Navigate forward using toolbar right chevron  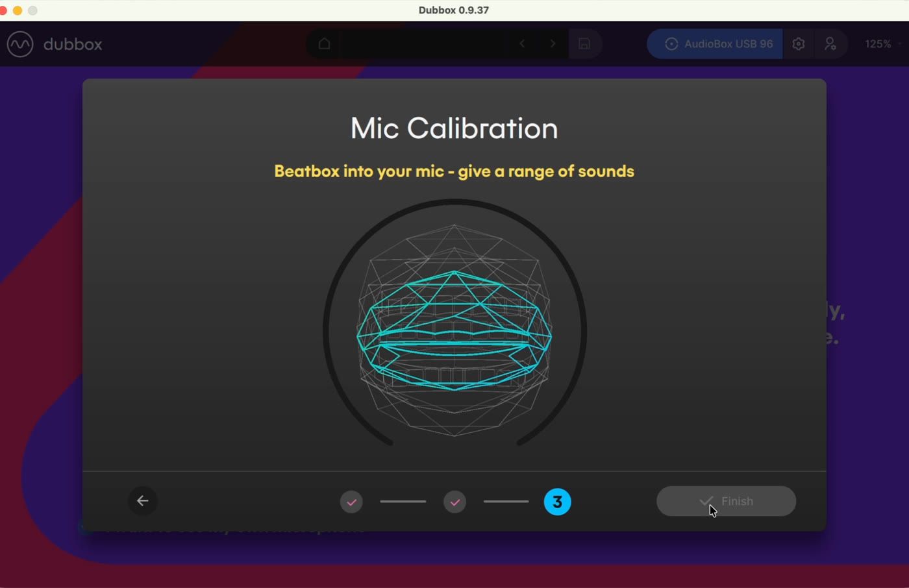pyautogui.click(x=553, y=43)
